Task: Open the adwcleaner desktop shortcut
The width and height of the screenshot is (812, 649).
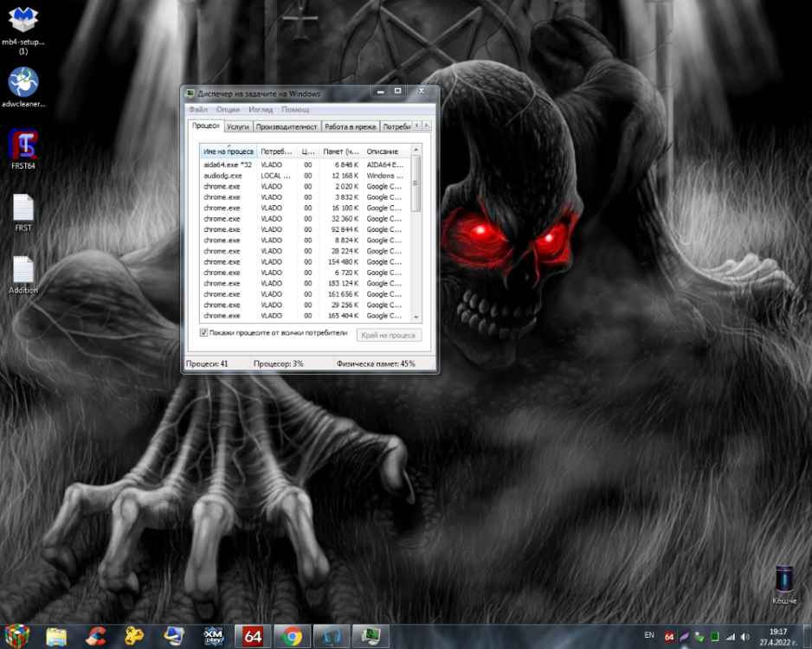Action: click(x=23, y=87)
